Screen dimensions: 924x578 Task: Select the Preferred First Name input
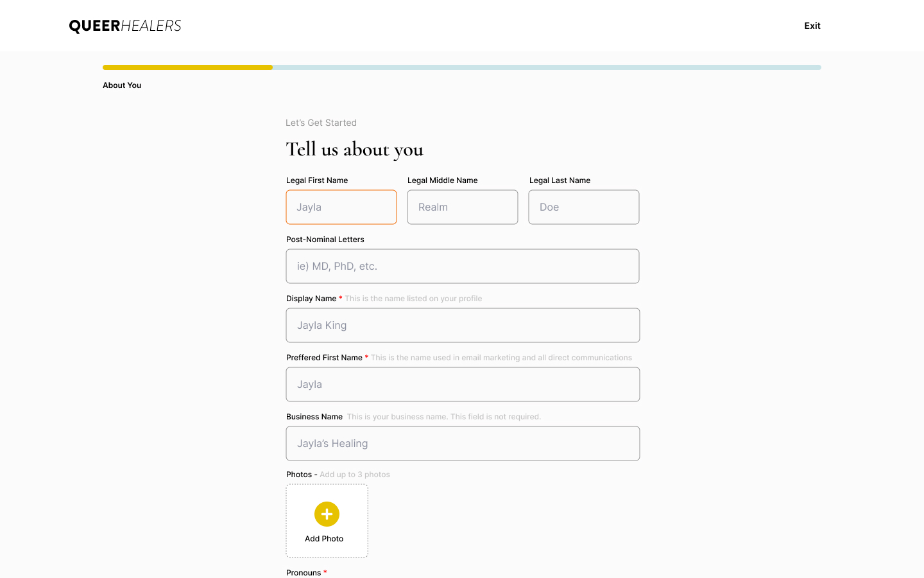point(463,385)
